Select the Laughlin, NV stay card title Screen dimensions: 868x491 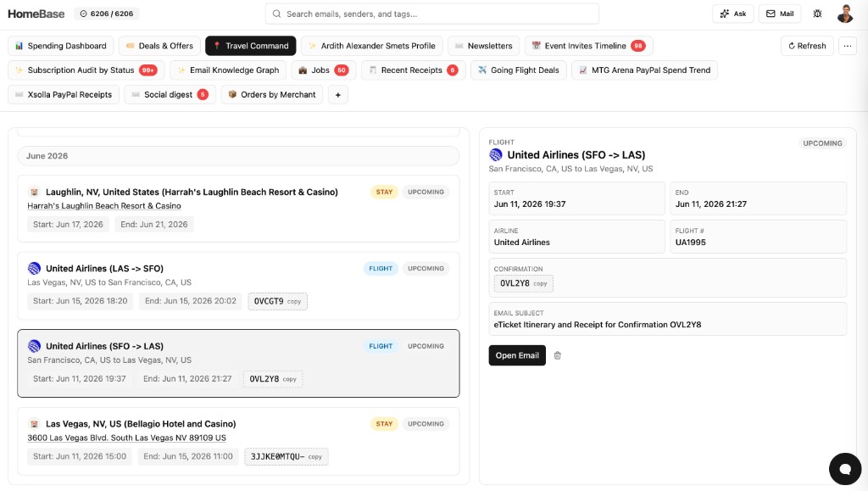pyautogui.click(x=192, y=192)
